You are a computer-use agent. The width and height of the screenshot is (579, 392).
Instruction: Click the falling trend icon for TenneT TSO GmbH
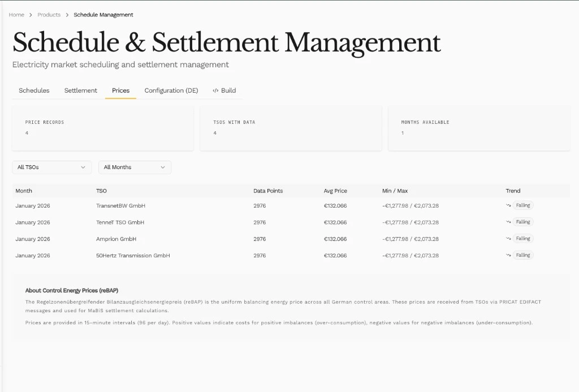(x=509, y=222)
